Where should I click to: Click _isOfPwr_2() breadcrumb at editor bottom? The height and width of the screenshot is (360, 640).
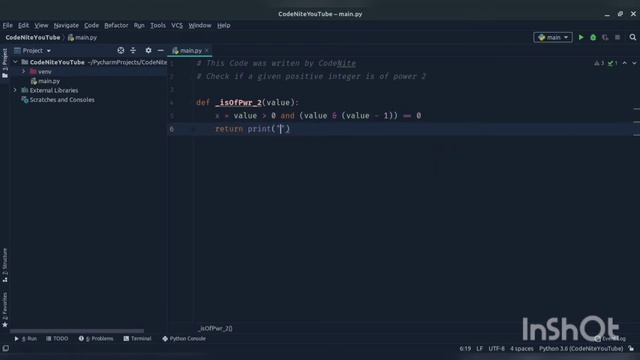[215, 329]
